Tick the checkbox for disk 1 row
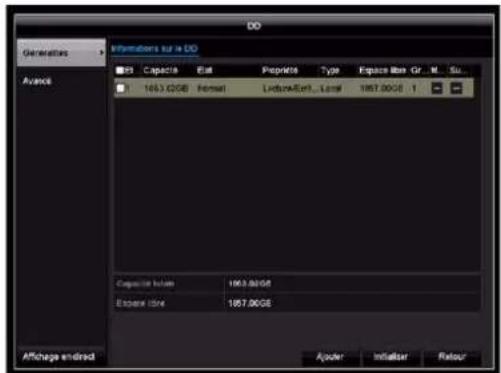This screenshot has width=501, height=373. tap(120, 88)
